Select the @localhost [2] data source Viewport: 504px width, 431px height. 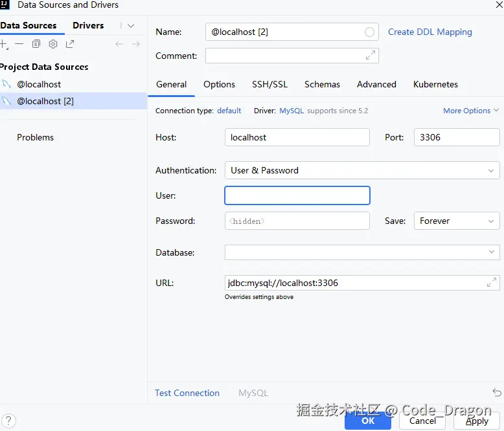point(74,101)
